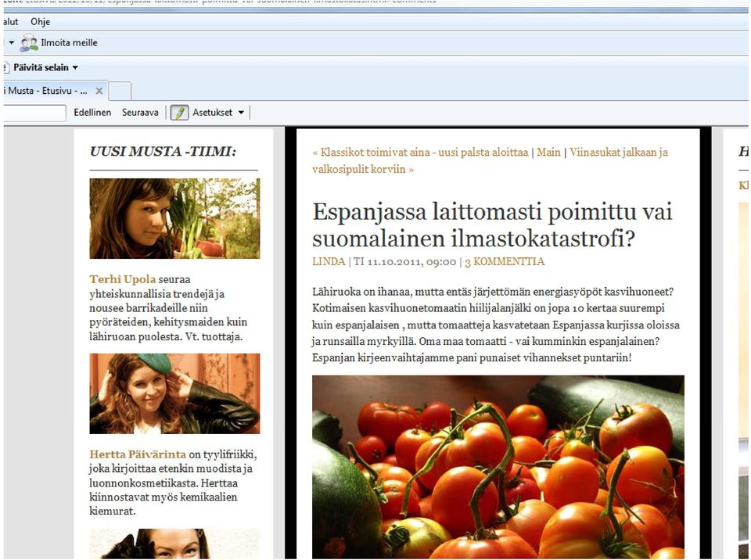Click Edellinen in the find bar
This screenshot has height=560, width=751.
92,113
